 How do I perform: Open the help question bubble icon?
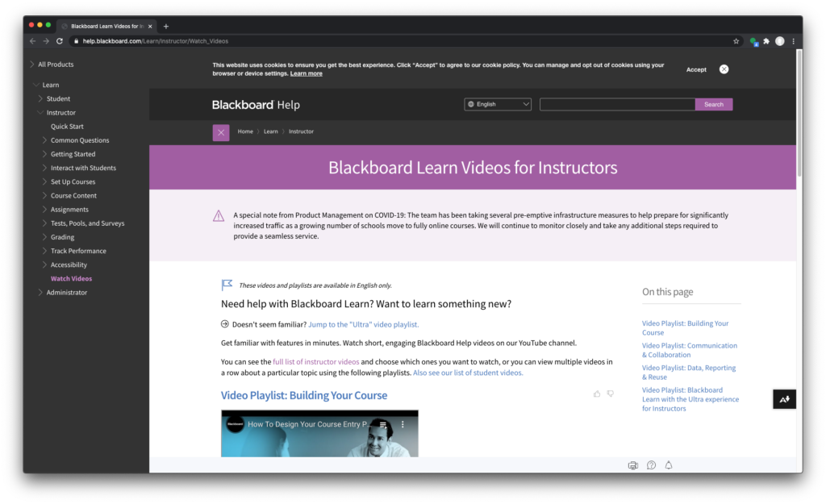(x=651, y=465)
